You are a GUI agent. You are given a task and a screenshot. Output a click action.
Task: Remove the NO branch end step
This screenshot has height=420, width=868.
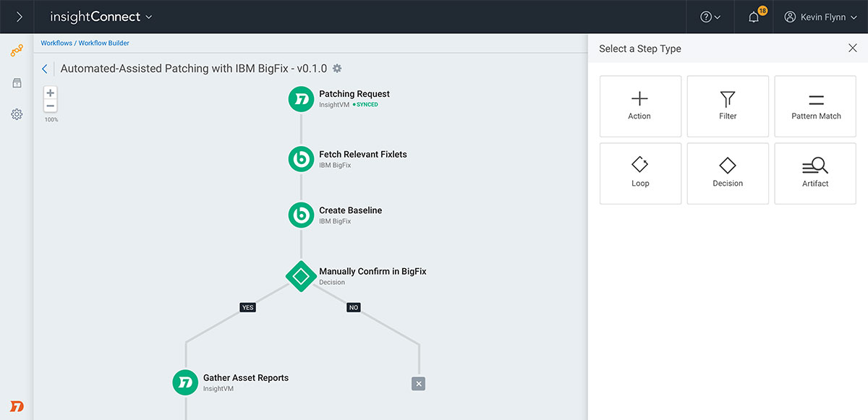[418, 384]
